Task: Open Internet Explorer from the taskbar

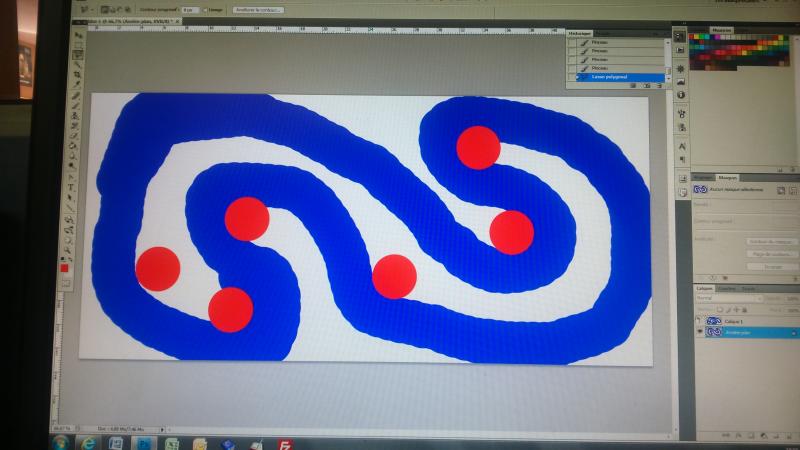Action: pos(90,440)
